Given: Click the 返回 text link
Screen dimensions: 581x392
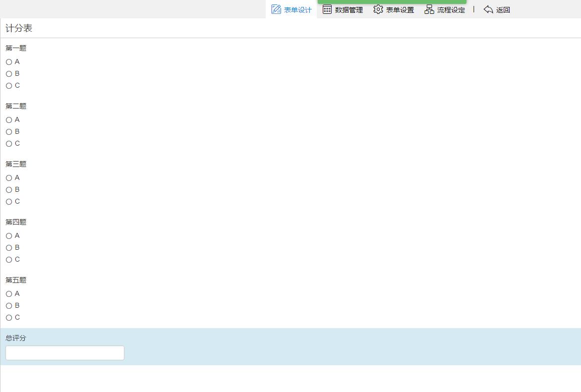Looking at the screenshot, I should pos(503,10).
